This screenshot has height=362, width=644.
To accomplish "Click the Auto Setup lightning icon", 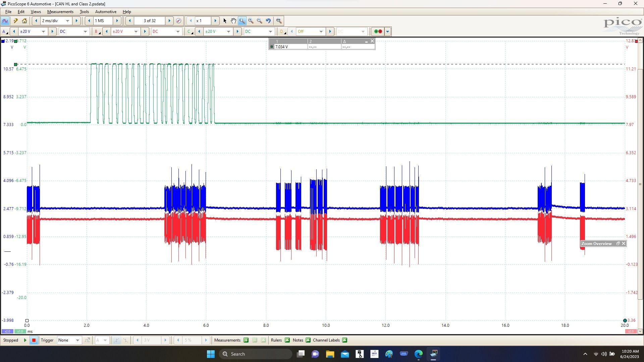I will [15, 20].
